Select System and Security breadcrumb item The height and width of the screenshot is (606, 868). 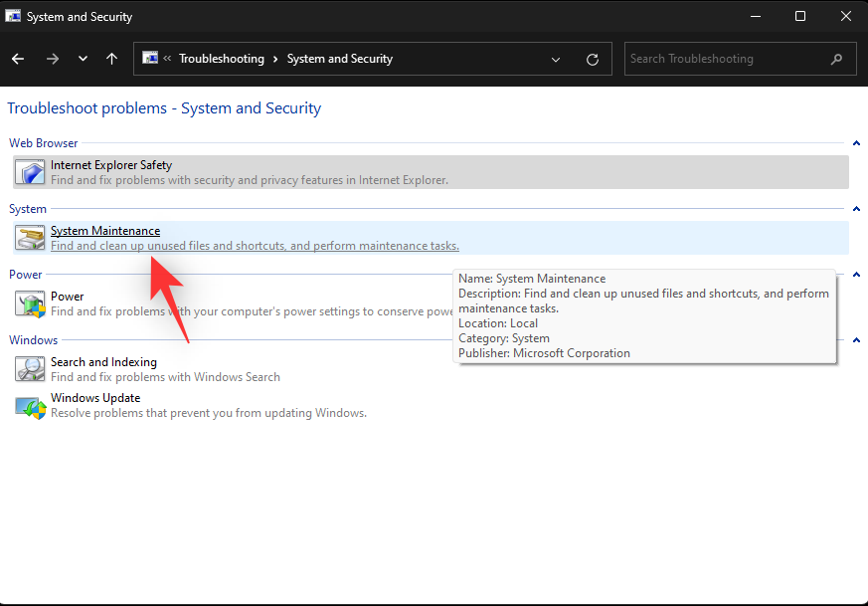[339, 59]
